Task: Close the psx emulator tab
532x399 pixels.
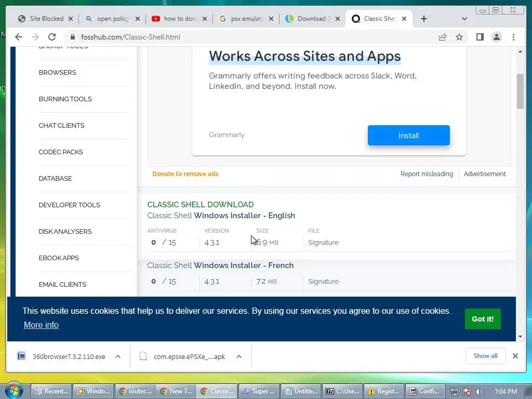Action: [271, 19]
